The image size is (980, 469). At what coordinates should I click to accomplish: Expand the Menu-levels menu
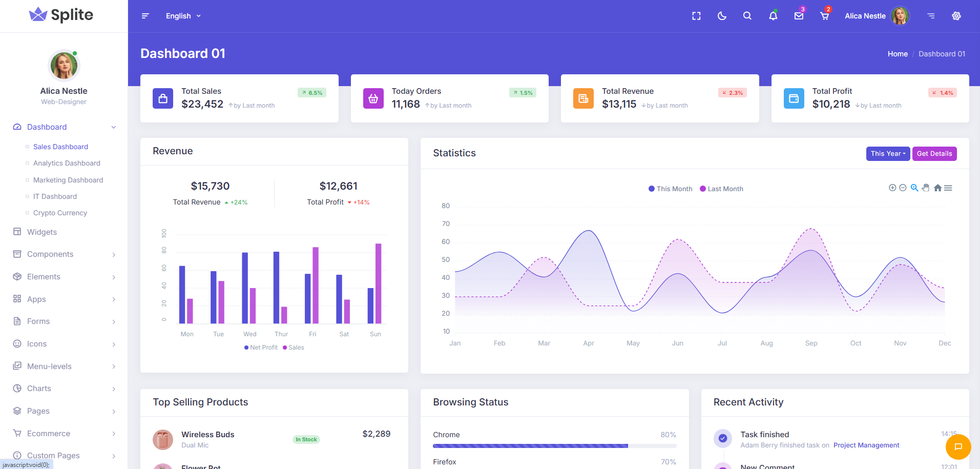click(64, 366)
